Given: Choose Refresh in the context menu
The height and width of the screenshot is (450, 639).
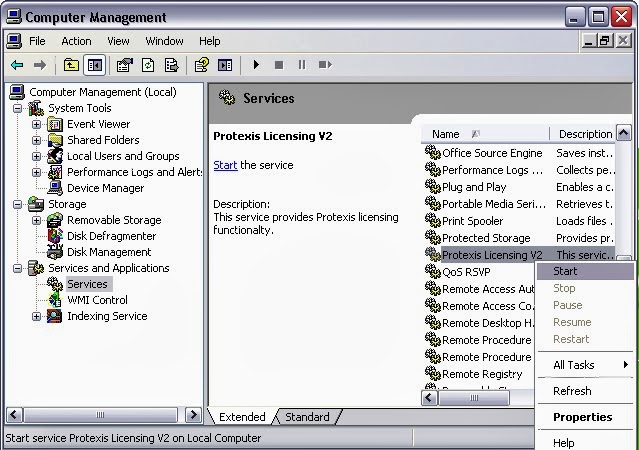Looking at the screenshot, I should coord(585,391).
